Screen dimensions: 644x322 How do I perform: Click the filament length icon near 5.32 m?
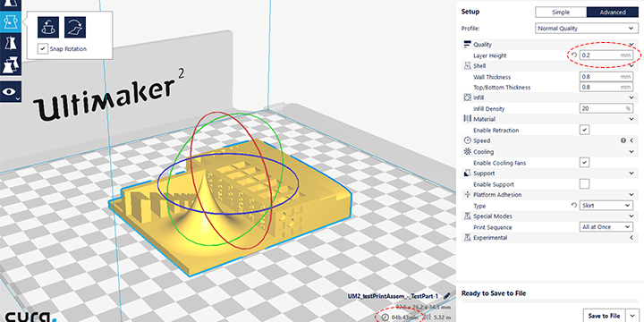[428, 317]
